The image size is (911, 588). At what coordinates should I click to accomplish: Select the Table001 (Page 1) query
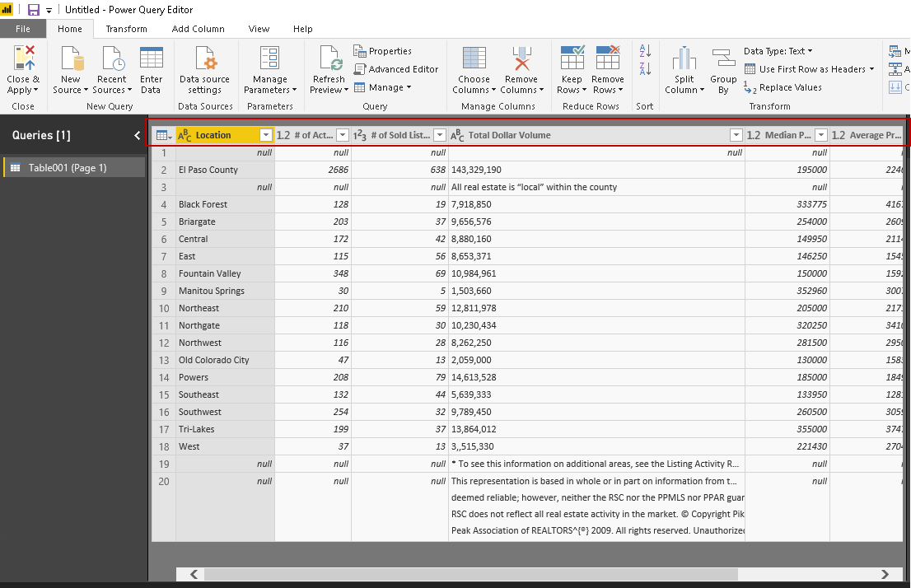click(68, 168)
